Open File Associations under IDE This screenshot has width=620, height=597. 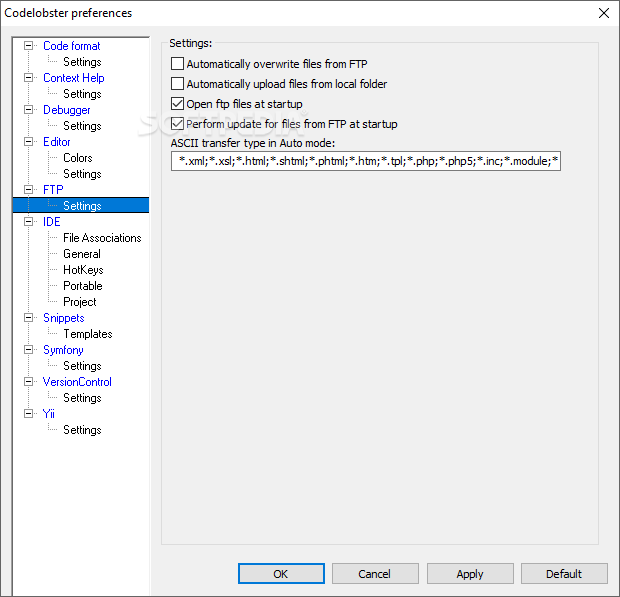coord(102,238)
